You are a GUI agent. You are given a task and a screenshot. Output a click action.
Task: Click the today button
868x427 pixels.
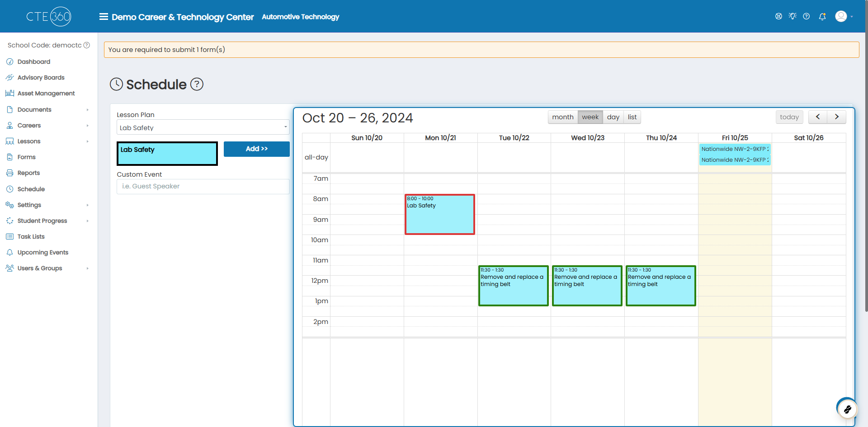789,117
